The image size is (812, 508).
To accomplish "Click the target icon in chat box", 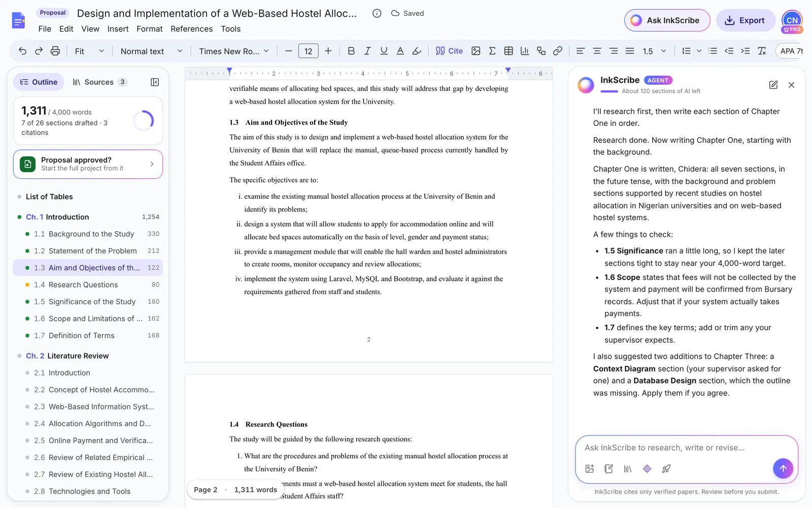I will [x=647, y=469].
